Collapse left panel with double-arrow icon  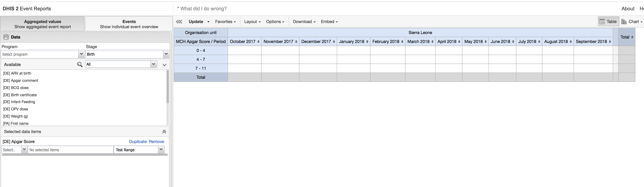179,22
